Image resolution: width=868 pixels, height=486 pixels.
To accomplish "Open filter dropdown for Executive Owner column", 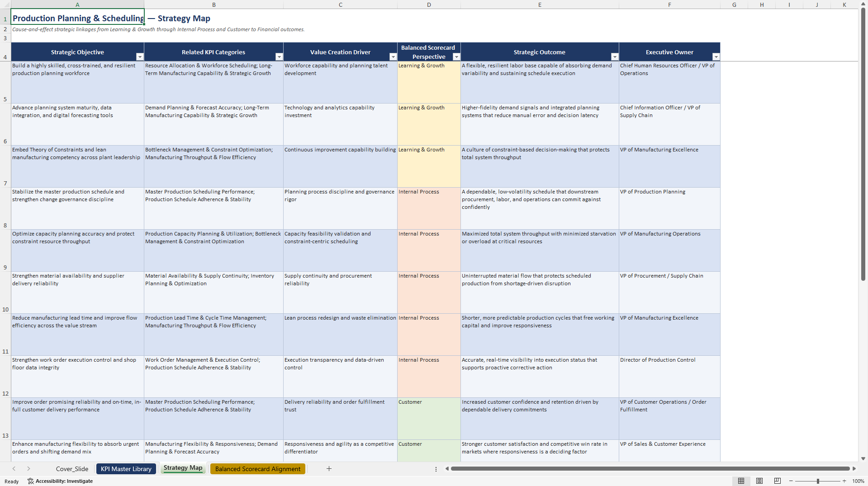I will click(716, 57).
